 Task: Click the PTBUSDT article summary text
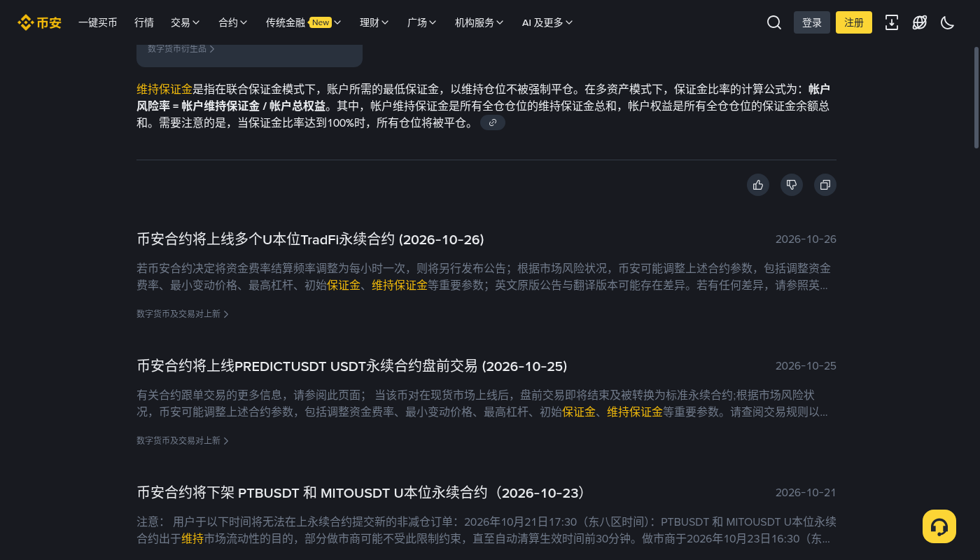(x=486, y=530)
